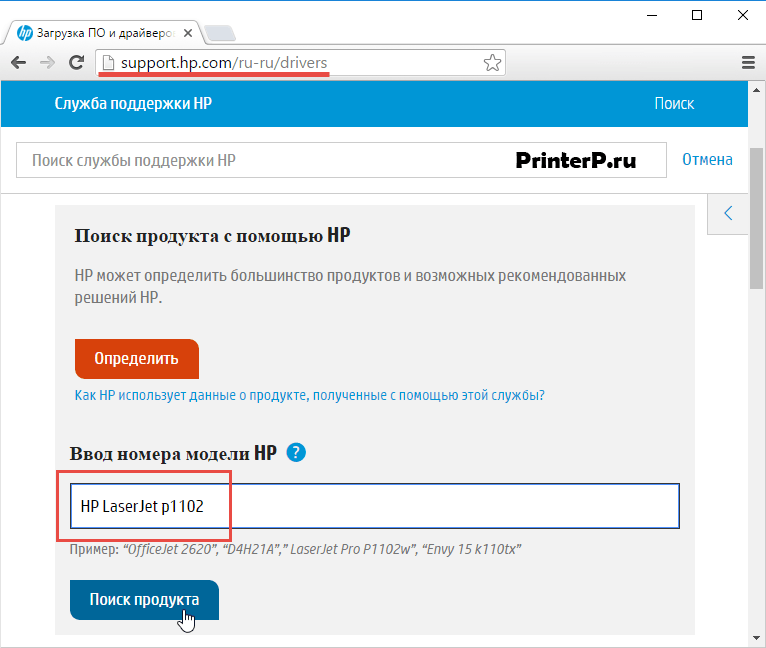Close the HP drivers tab

[x=188, y=34]
